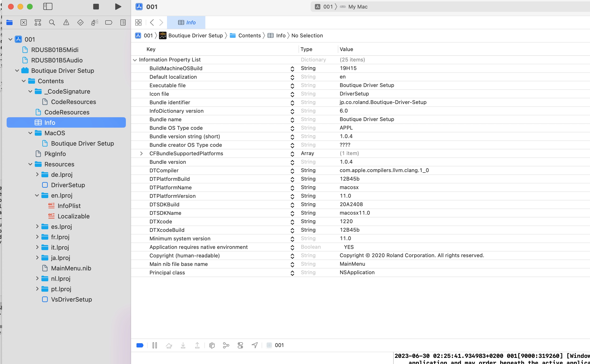The width and height of the screenshot is (590, 364).
Task: Open the Debug navigator
Action: pyautogui.click(x=95, y=22)
